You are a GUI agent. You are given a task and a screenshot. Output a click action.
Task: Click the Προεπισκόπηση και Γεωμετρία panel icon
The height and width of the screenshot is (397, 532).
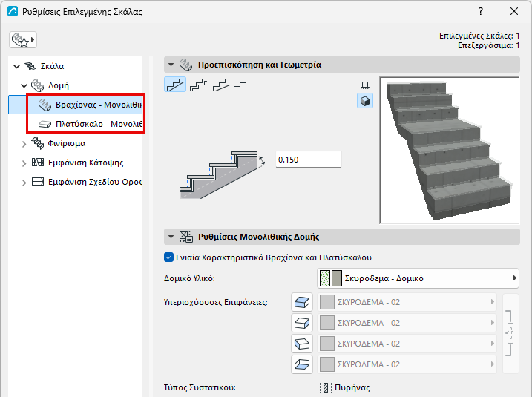[186, 65]
